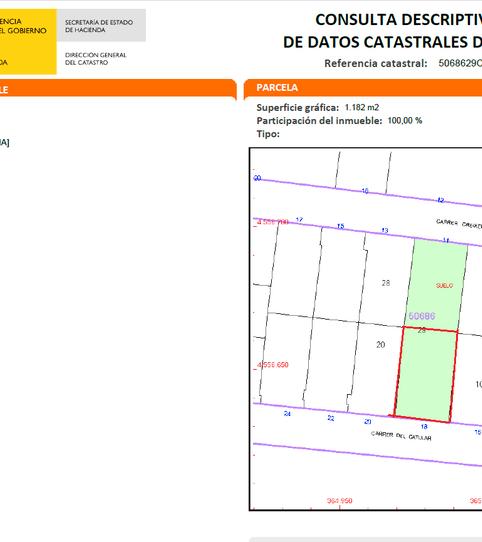Click the red-outlined highlighted parcel on map
The image size is (482, 542).
pos(426,375)
